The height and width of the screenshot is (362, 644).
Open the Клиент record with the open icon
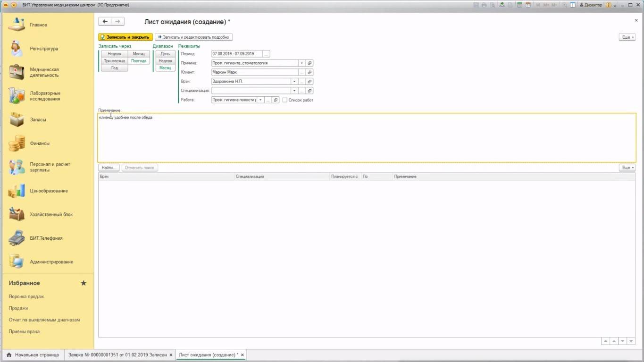pos(309,72)
